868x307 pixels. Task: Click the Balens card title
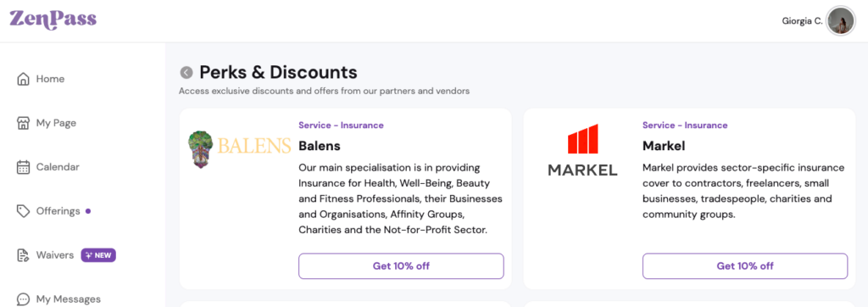[320, 147]
